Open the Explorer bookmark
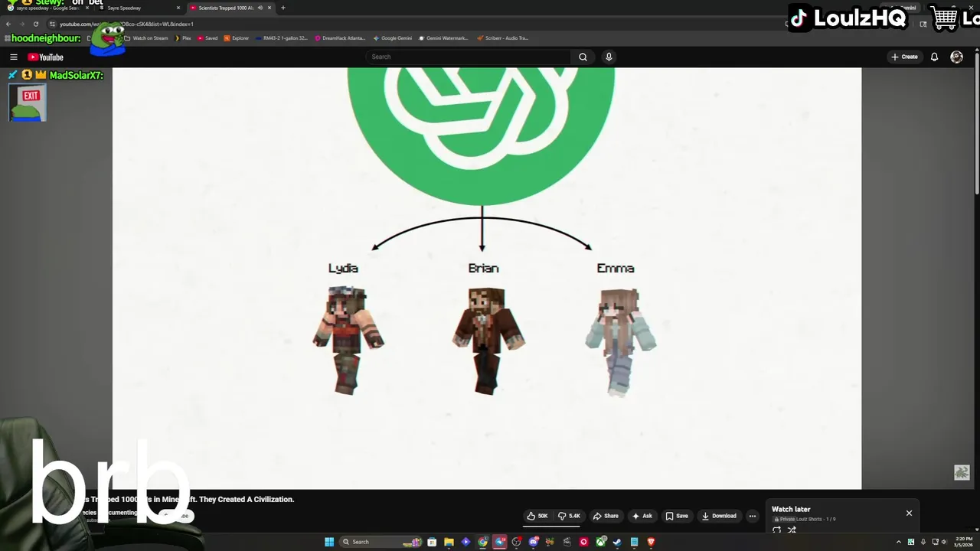The height and width of the screenshot is (551, 980). [x=237, y=38]
